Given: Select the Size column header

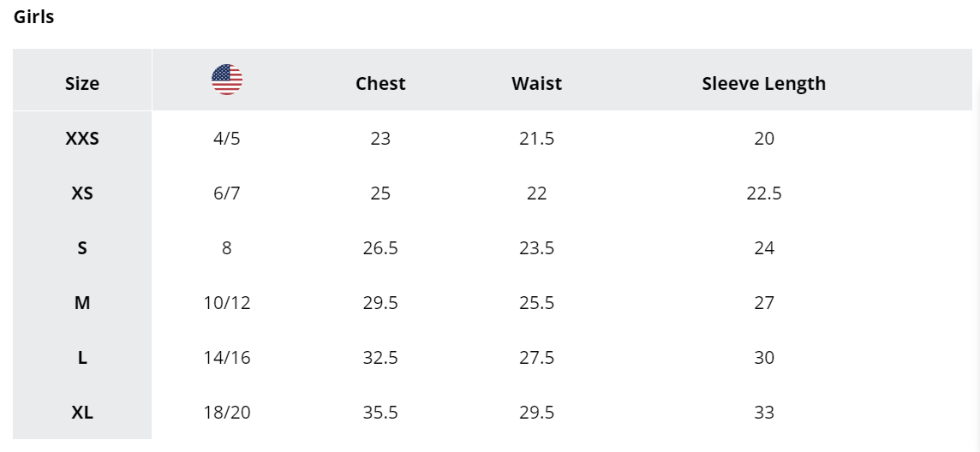Looking at the screenshot, I should coord(82,83).
